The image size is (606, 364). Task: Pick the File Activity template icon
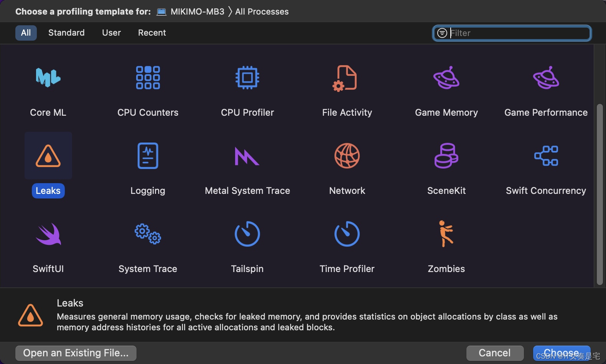point(345,78)
